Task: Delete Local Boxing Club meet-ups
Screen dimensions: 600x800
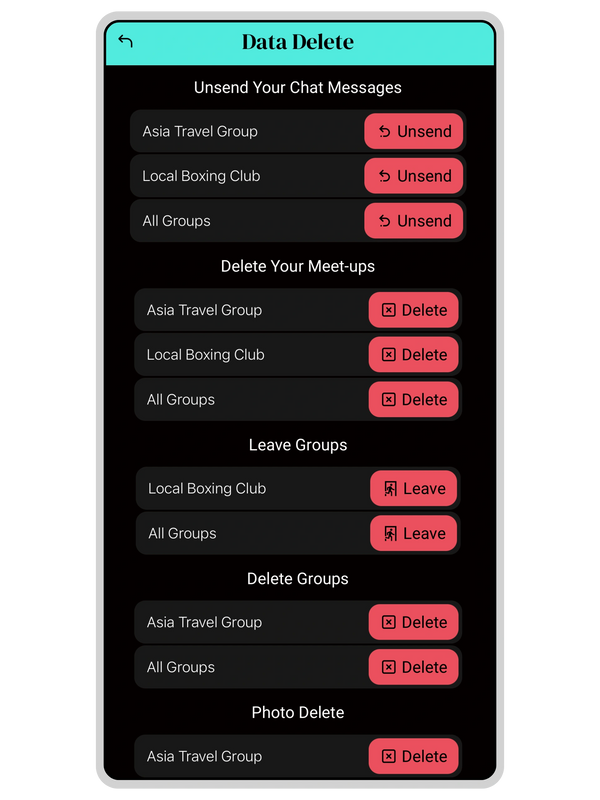Action: click(414, 355)
